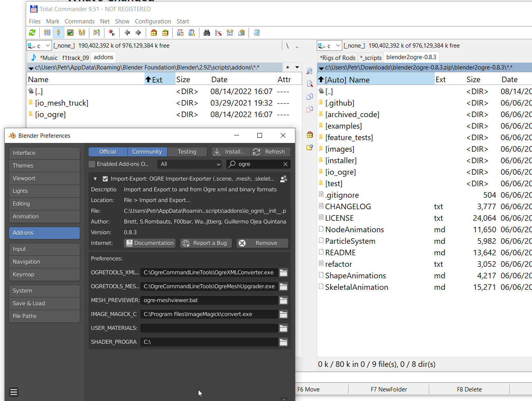The height and width of the screenshot is (401, 532).
Task: Click the pack files icon in vertical bar
Action: coord(310,135)
